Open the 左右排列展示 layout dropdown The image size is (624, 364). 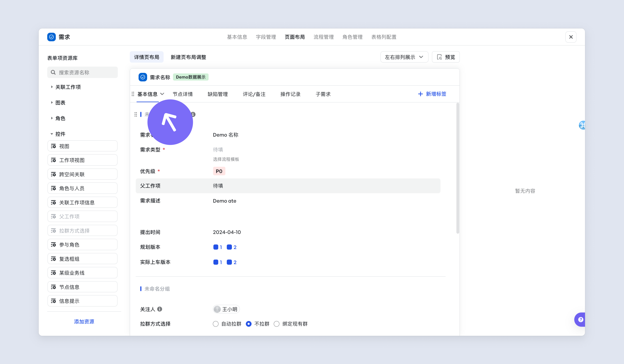(404, 57)
